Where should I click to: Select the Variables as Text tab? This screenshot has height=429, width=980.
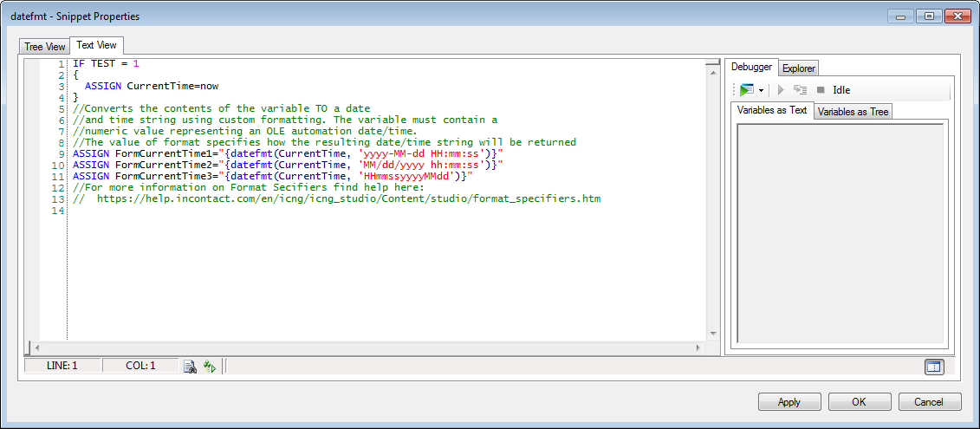[771, 110]
